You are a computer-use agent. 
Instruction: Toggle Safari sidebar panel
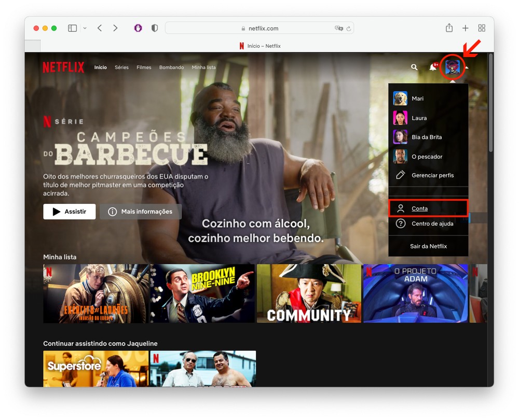coord(73,28)
